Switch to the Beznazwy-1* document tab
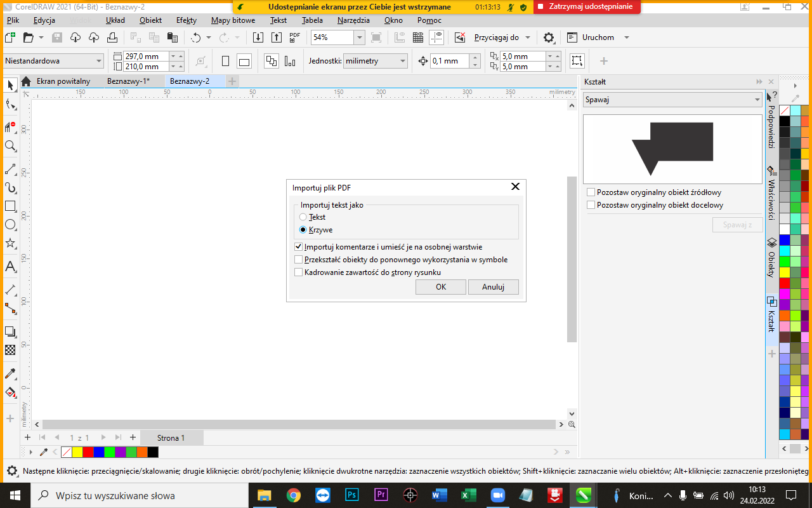This screenshot has width=812, height=508. pyautogui.click(x=128, y=81)
